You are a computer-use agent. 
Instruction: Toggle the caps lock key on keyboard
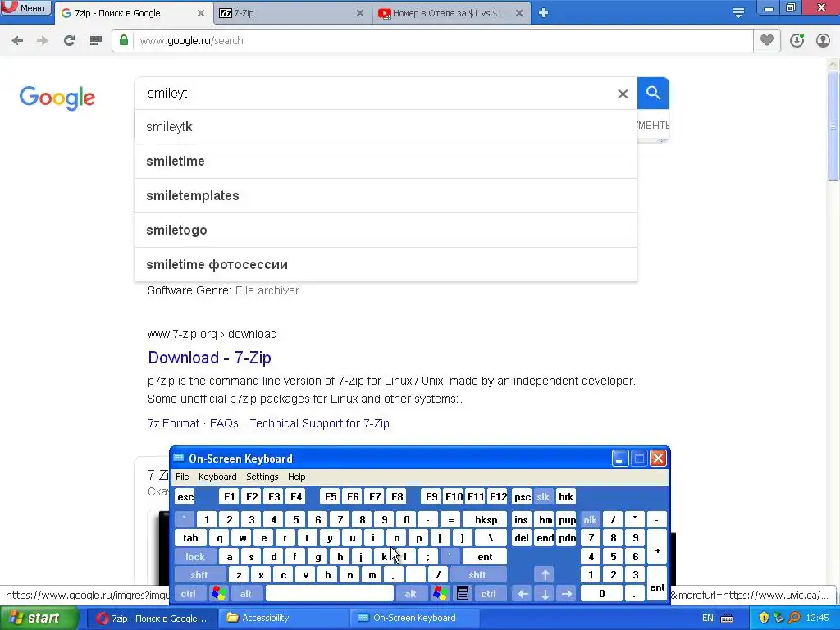pyautogui.click(x=195, y=557)
